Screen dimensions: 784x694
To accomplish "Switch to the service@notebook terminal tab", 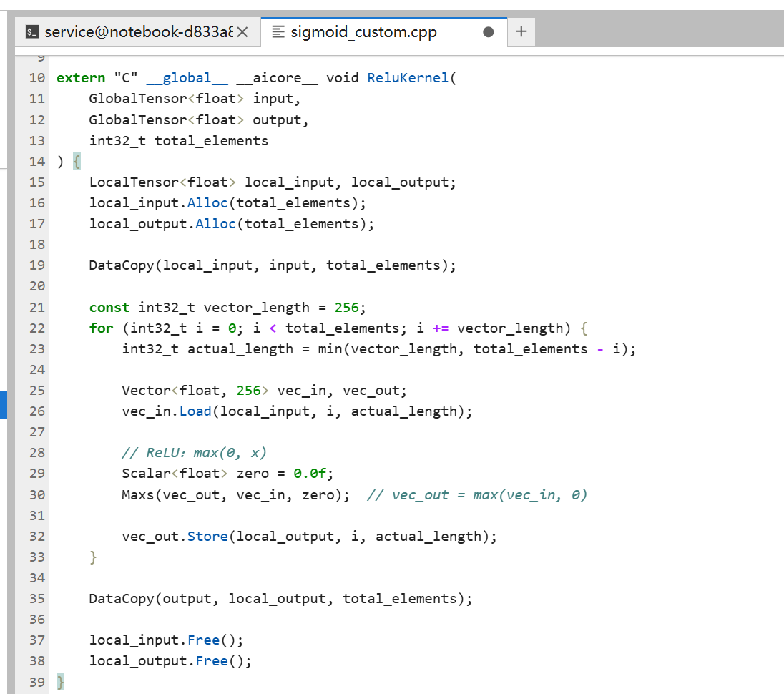I will [137, 32].
